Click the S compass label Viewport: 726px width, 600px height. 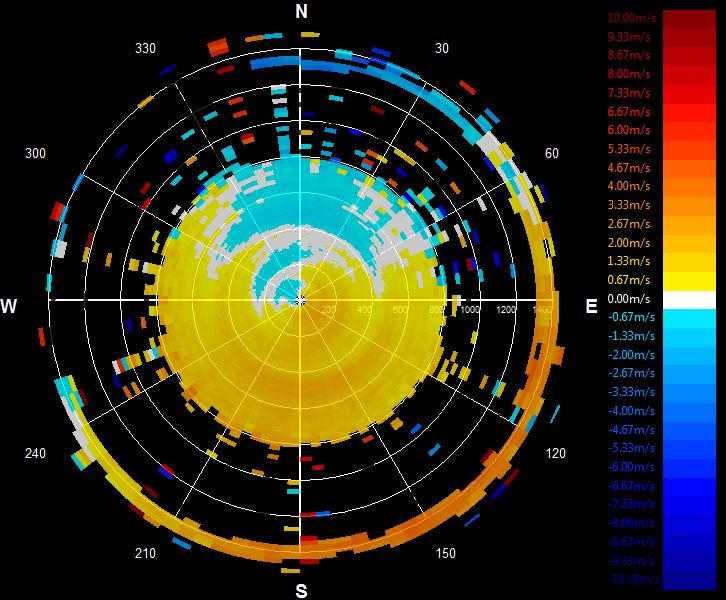pos(301,591)
